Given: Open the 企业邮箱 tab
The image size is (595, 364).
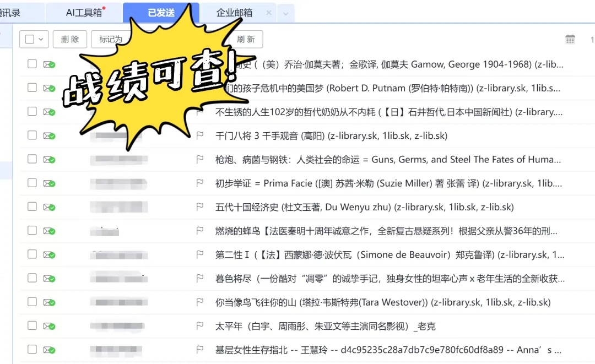Looking at the screenshot, I should click(234, 13).
